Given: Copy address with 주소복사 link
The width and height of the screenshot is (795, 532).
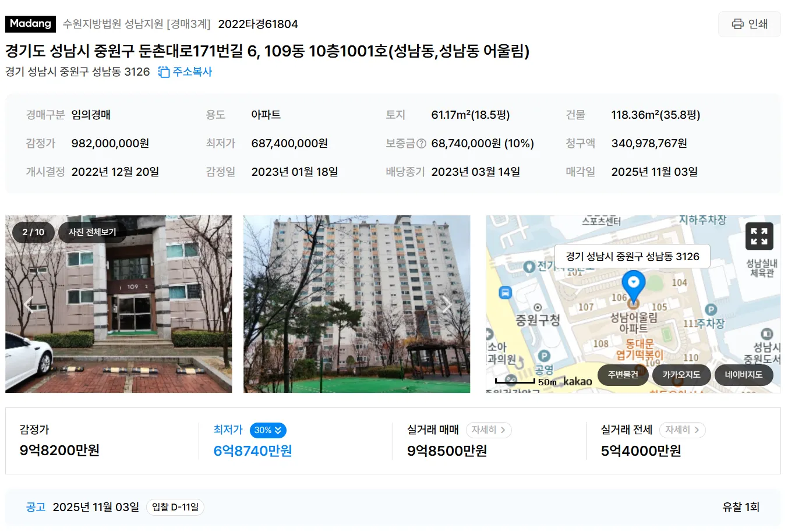Looking at the screenshot, I should pos(185,72).
